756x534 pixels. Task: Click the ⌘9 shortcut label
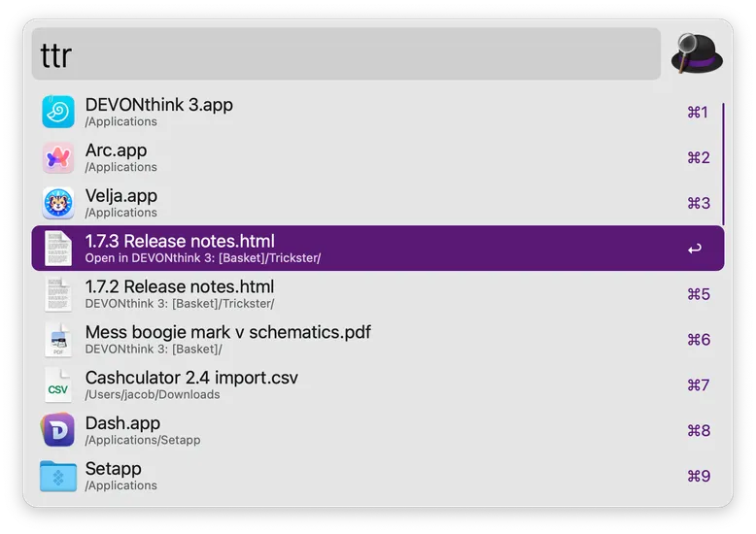coord(698,476)
